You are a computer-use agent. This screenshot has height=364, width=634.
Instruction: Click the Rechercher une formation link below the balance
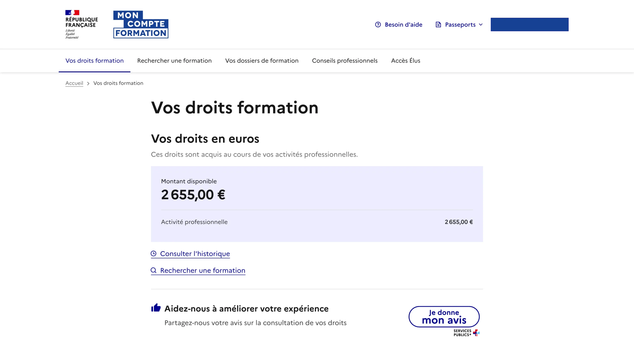(202, 270)
